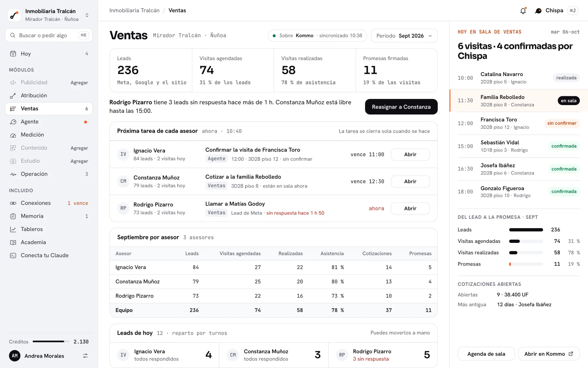Click the Conecta tu Claude icon
The height and width of the screenshot is (368, 588).
pos(13,256)
